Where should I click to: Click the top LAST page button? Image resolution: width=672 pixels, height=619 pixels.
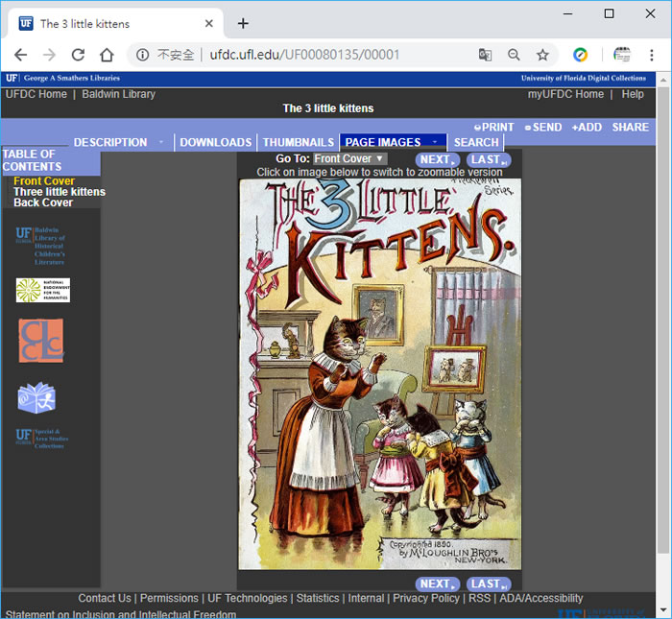[x=489, y=159]
